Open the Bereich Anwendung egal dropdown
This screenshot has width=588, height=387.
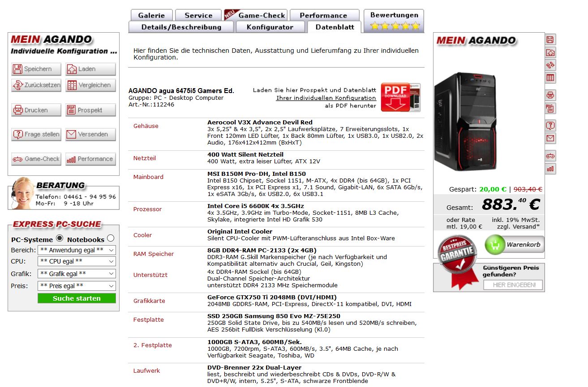click(77, 250)
